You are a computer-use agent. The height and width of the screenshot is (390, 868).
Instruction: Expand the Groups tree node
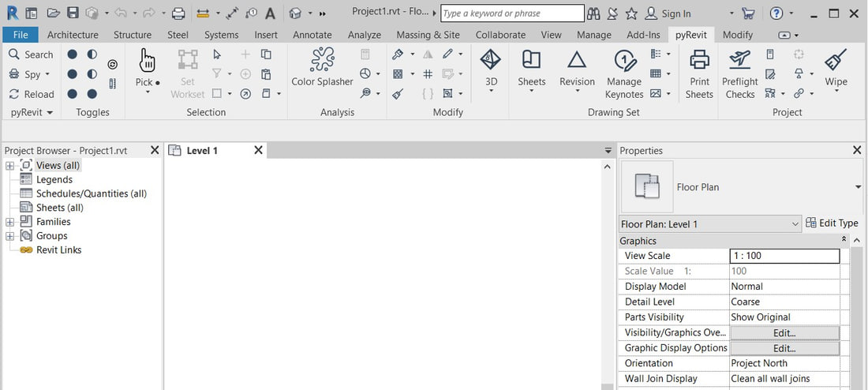[x=10, y=236]
